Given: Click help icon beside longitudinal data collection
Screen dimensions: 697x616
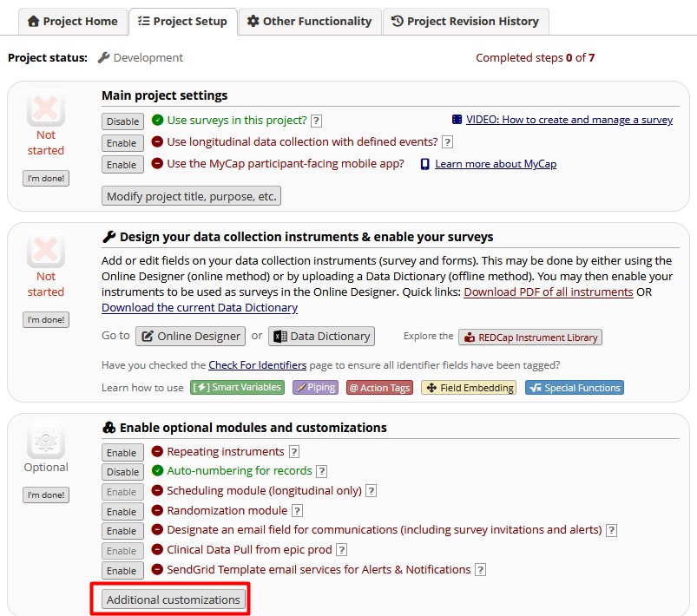Looking at the screenshot, I should click(447, 142).
